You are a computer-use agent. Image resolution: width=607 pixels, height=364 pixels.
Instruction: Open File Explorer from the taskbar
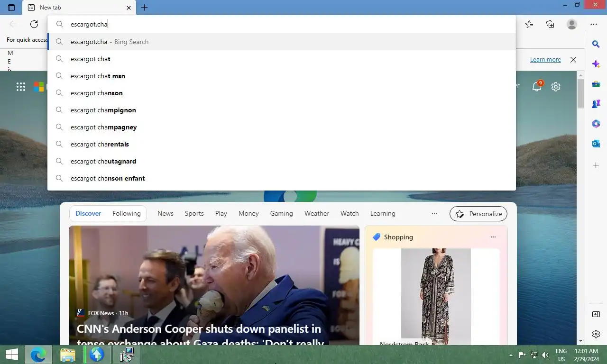[x=68, y=355]
